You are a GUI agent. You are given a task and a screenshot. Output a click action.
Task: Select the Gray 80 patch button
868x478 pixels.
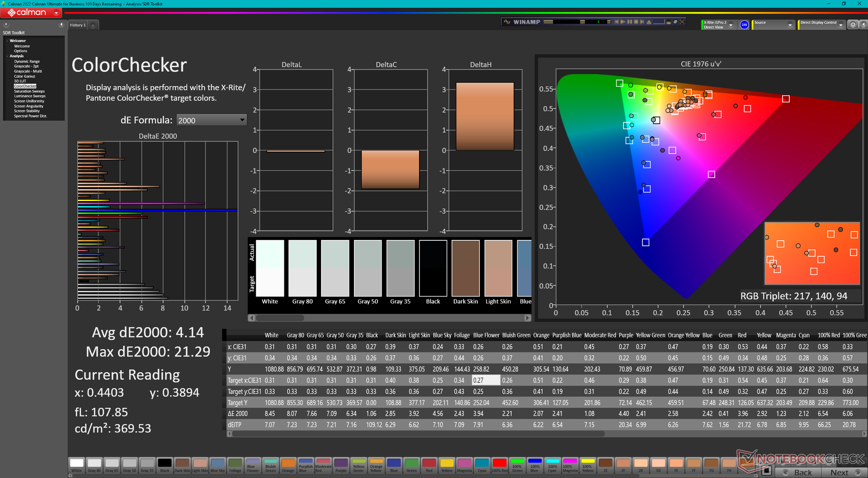point(94,465)
